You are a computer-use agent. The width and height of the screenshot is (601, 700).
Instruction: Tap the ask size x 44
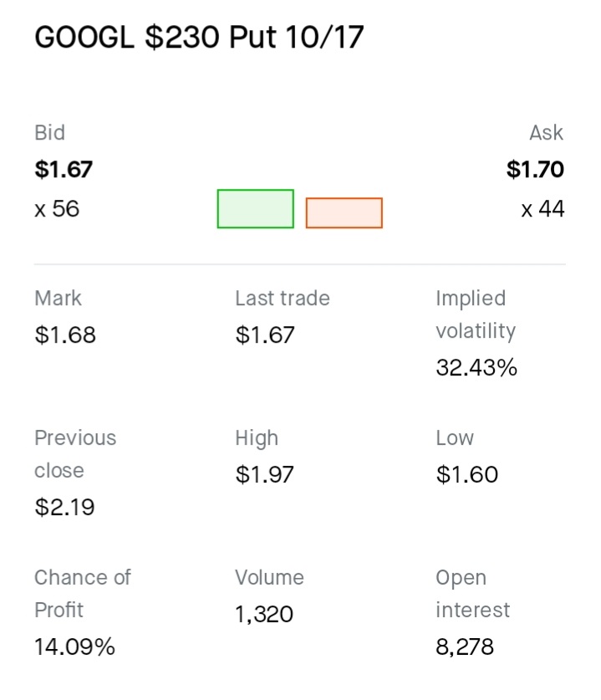pos(542,209)
